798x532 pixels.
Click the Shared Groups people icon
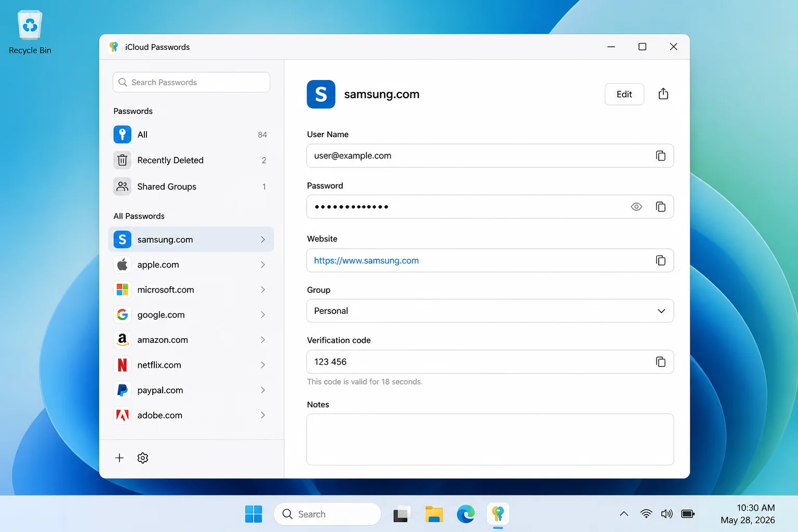(x=122, y=187)
